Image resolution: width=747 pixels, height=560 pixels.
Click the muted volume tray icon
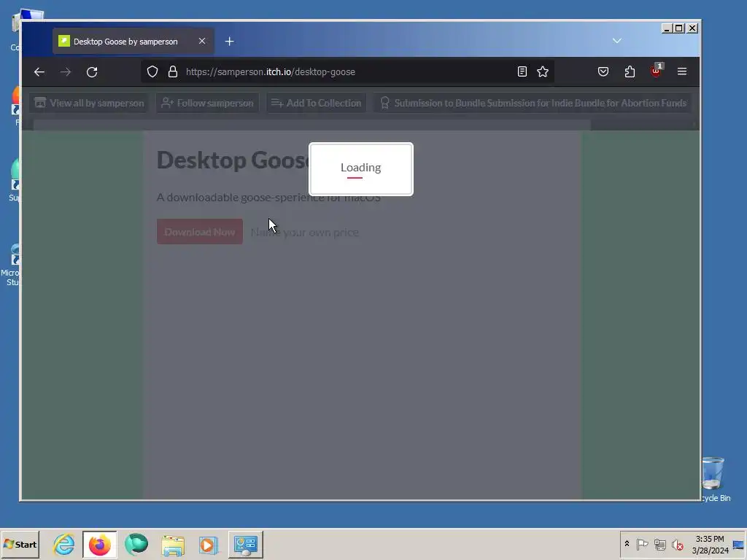pos(677,544)
